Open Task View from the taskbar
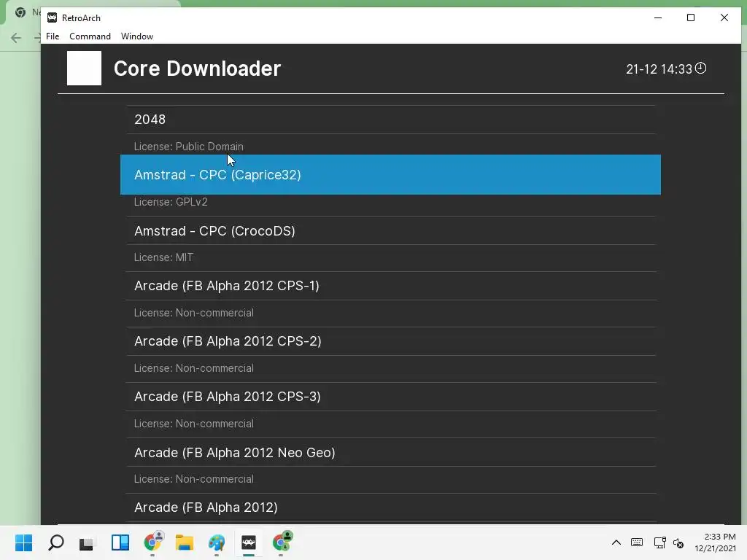The height and width of the screenshot is (560, 747). click(x=88, y=542)
